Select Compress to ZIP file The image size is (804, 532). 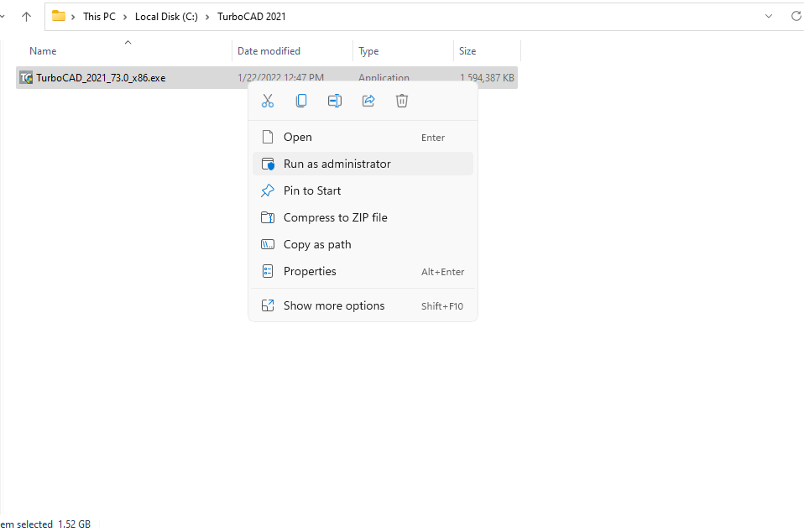tap(363, 218)
